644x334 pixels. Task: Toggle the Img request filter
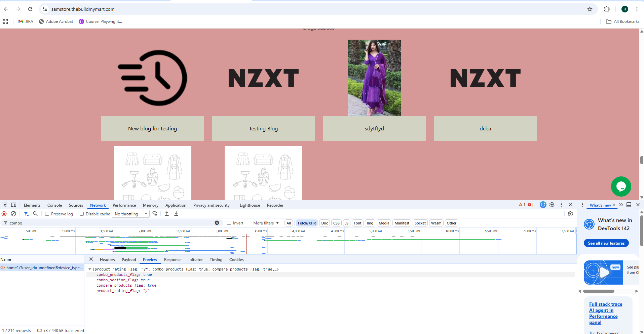pos(370,223)
